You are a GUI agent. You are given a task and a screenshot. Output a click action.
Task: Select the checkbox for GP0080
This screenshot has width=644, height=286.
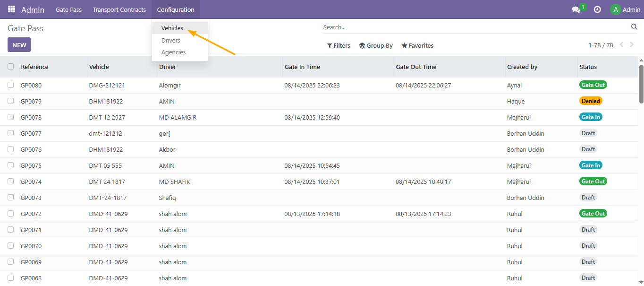point(11,85)
